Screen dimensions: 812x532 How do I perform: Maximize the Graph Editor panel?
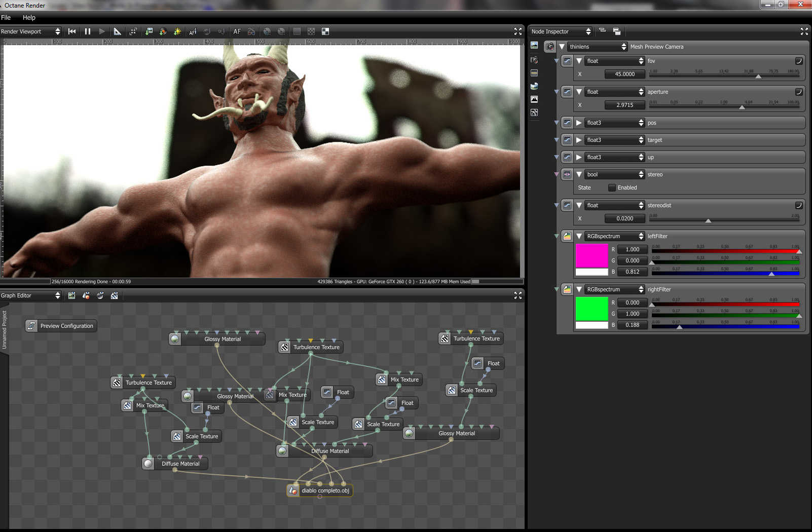[x=518, y=295]
